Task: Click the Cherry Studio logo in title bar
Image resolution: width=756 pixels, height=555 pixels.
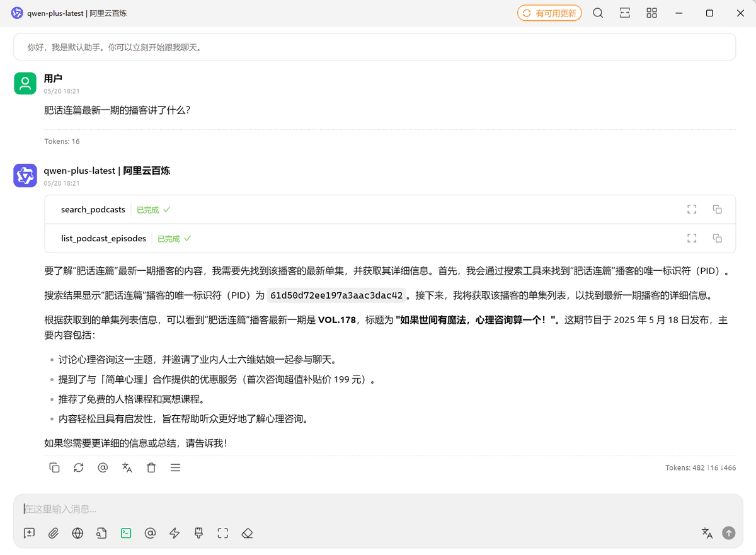Action: (x=17, y=13)
